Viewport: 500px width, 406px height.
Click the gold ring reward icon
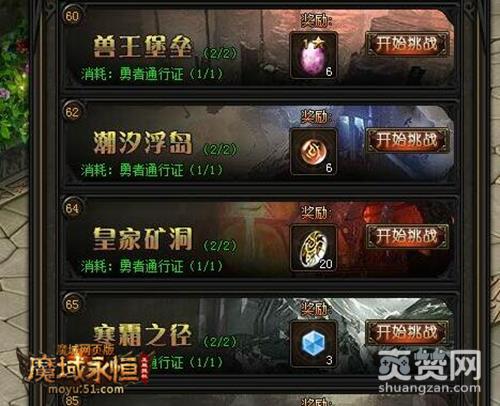click(313, 248)
